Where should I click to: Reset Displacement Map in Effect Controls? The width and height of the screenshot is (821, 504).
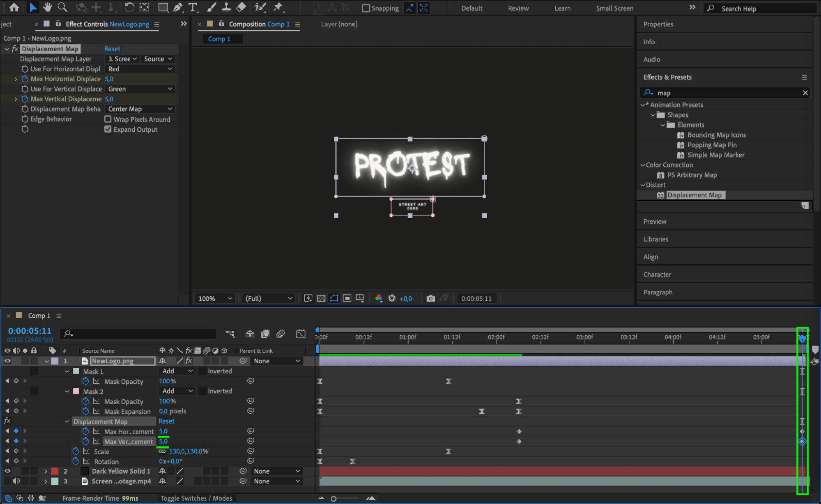pyautogui.click(x=112, y=49)
